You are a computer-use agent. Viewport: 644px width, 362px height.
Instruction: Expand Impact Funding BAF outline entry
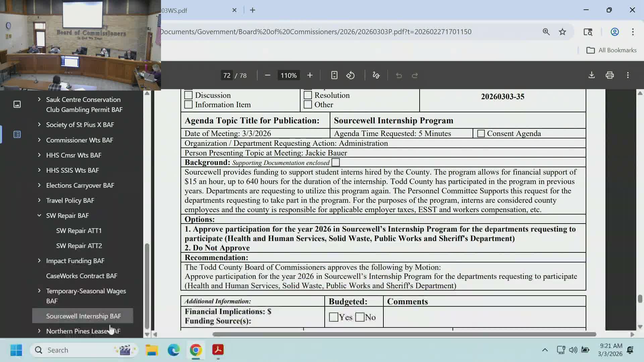click(x=39, y=261)
